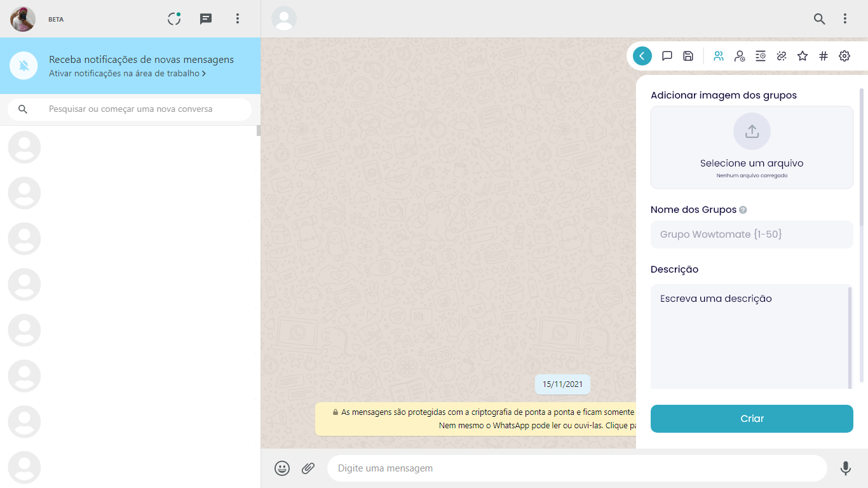Open the left panel three-dot menu
Image resolution: width=868 pixels, height=488 pixels.
tap(238, 18)
